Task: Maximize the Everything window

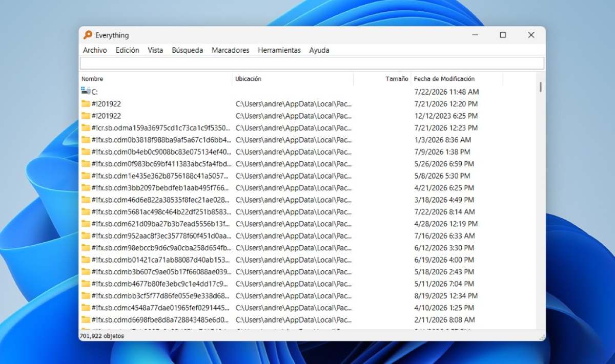Action: [x=503, y=35]
